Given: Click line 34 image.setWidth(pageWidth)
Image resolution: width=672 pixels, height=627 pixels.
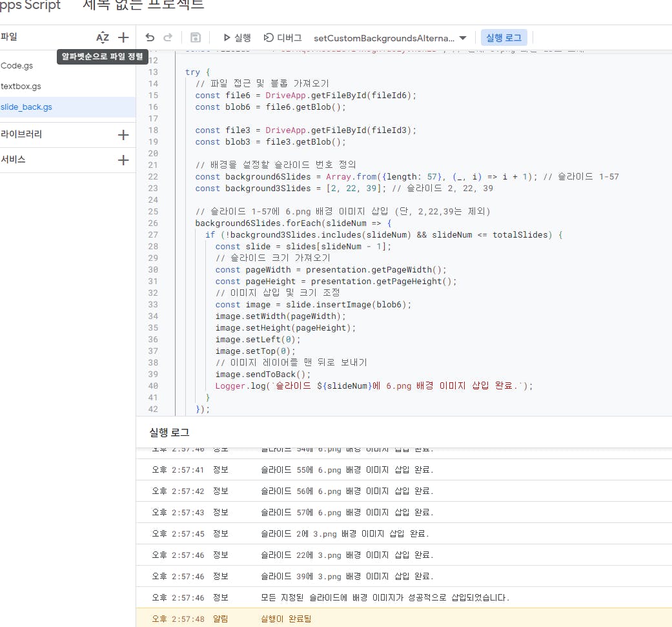Looking at the screenshot, I should point(280,316).
